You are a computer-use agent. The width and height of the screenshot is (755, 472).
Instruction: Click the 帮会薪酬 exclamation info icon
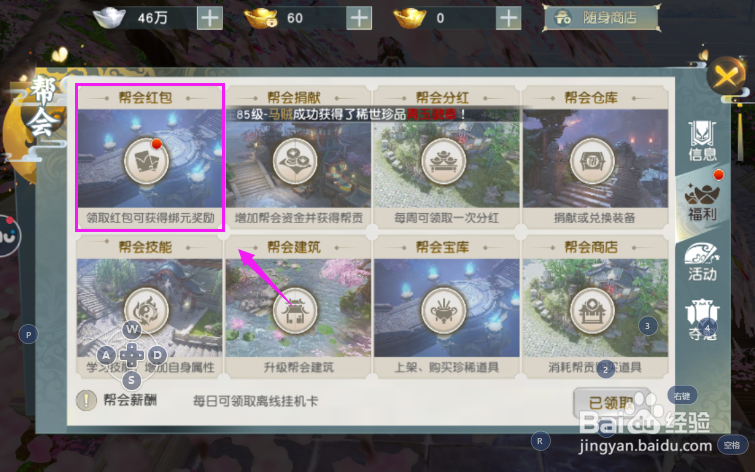[x=86, y=400]
